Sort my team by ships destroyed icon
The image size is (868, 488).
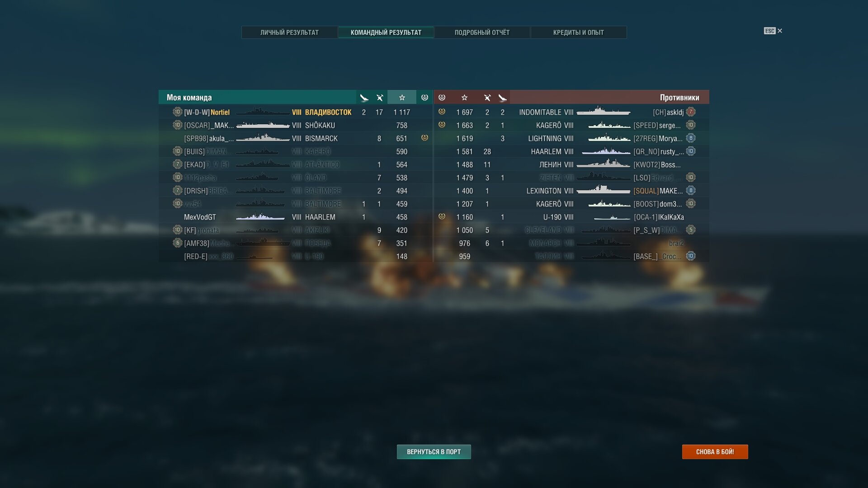[x=380, y=98]
